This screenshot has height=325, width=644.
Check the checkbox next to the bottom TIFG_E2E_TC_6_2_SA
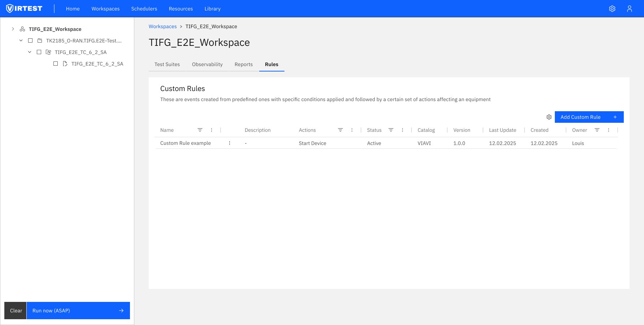point(56,64)
